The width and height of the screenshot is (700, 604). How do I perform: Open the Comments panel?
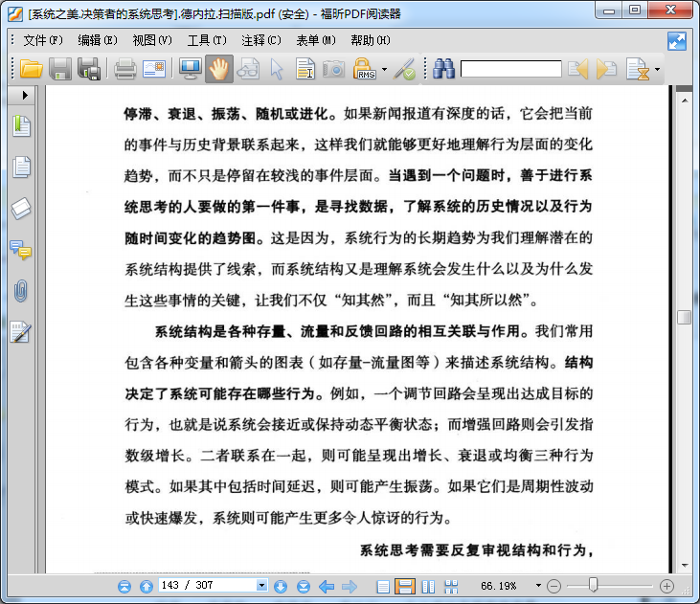pyautogui.click(x=21, y=250)
